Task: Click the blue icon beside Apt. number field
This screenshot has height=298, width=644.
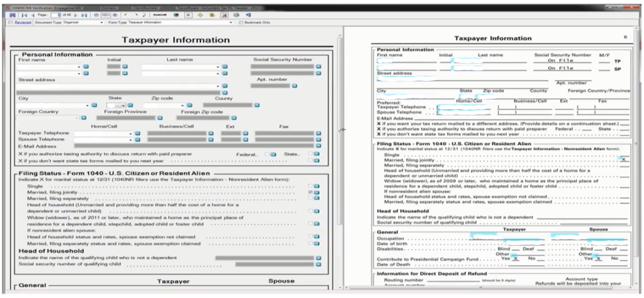Action: (x=295, y=86)
